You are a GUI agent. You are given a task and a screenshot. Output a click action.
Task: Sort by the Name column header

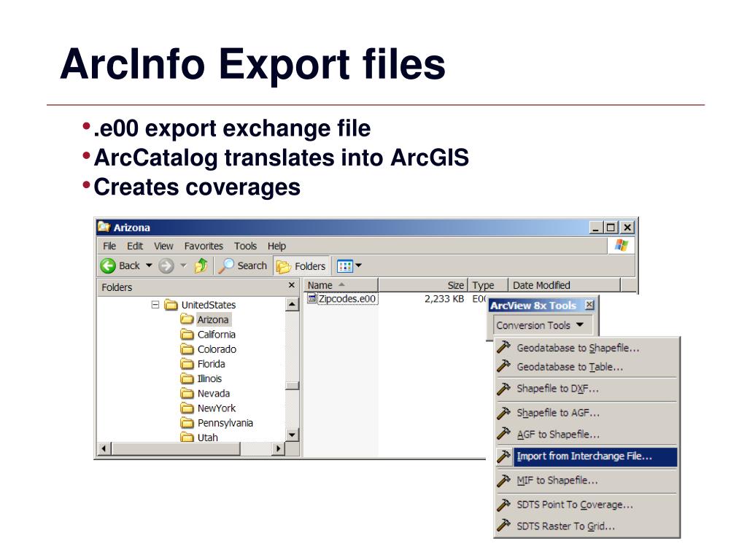(341, 285)
